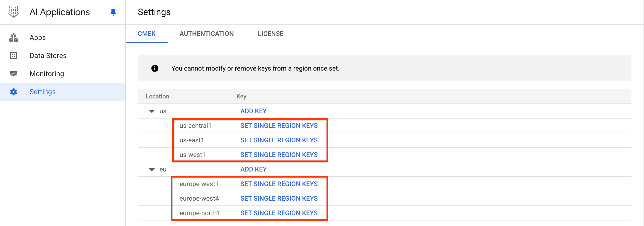Screen dimensions: 644x226
Task: Select the CMEK tab
Action: pyautogui.click(x=147, y=33)
